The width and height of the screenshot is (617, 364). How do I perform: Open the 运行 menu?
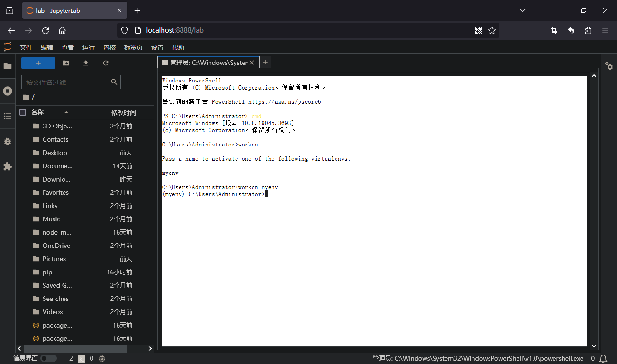coord(89,47)
